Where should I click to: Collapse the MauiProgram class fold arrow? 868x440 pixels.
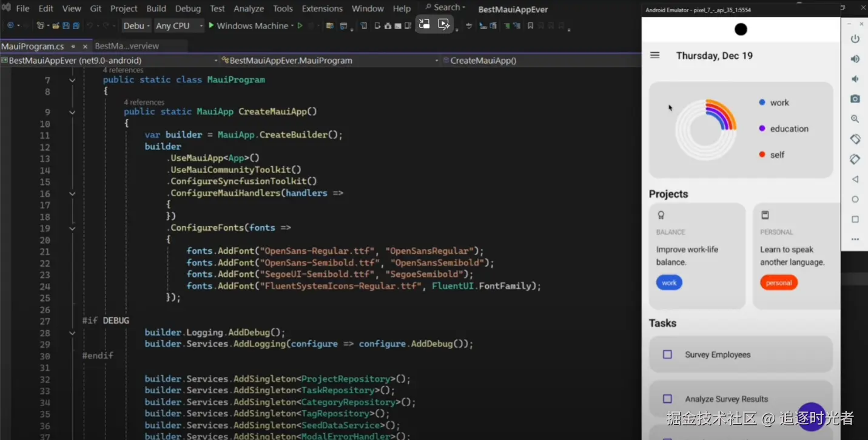[x=72, y=80]
